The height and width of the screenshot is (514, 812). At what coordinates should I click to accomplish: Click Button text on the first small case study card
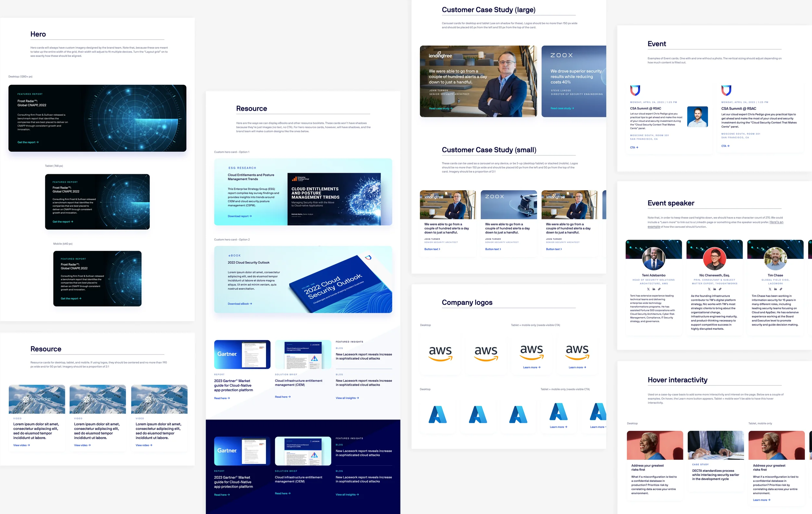coord(432,249)
